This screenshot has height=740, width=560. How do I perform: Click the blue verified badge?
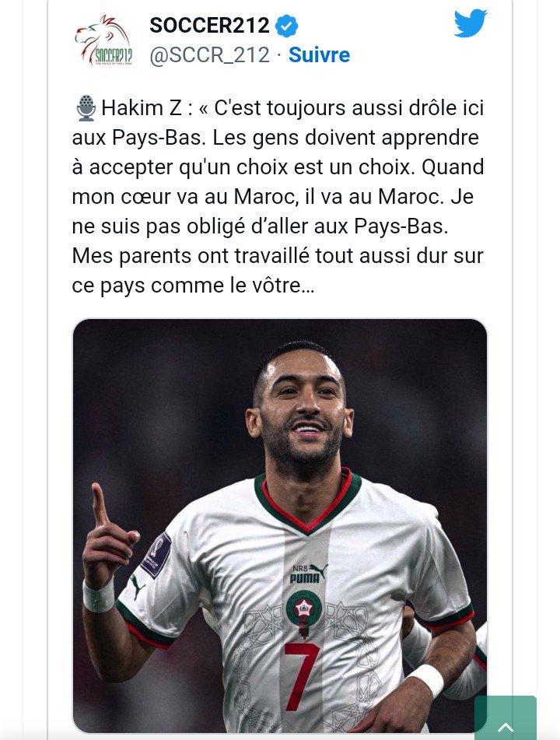click(x=287, y=26)
